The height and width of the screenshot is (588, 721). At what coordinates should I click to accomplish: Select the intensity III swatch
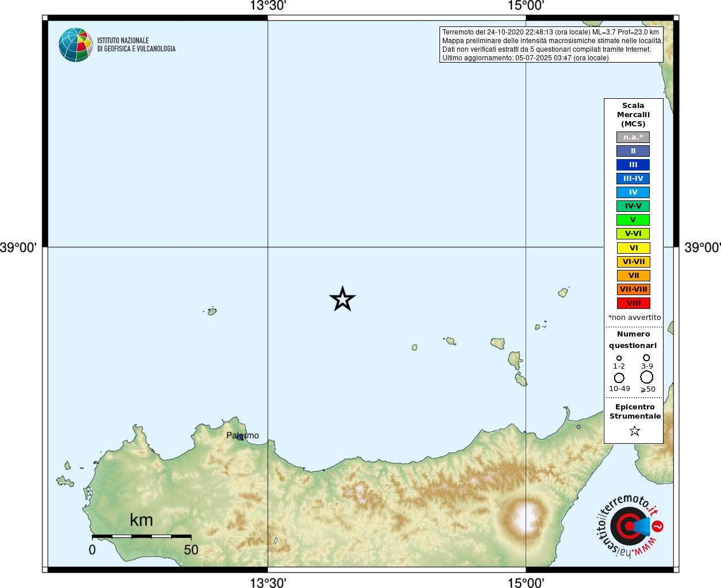(x=633, y=165)
